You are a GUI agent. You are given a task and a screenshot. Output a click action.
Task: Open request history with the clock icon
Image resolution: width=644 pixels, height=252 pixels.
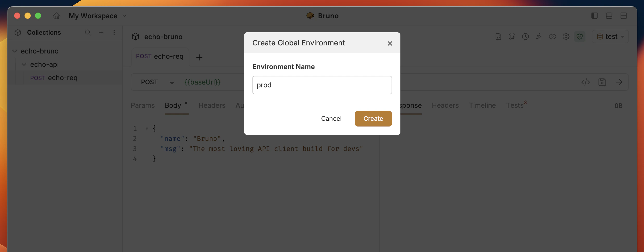point(525,37)
